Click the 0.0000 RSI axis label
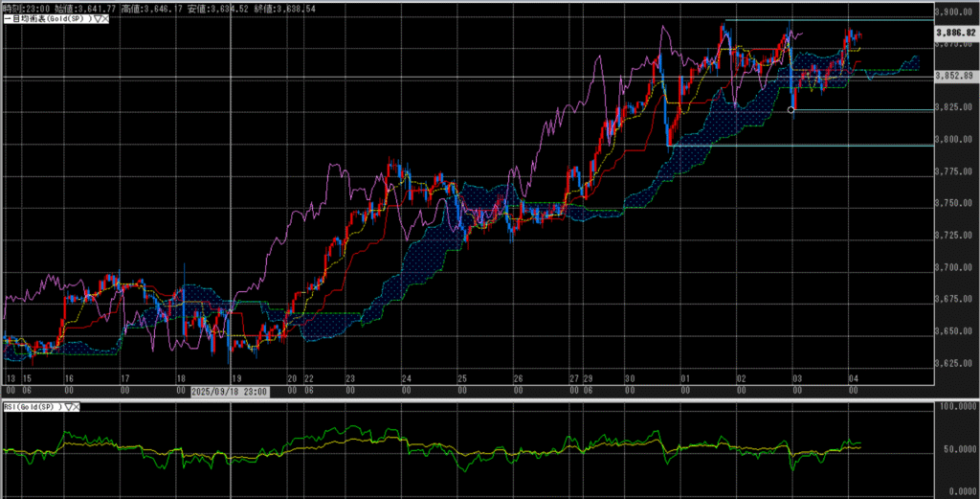Screen dimensions: 980x499 [958, 488]
